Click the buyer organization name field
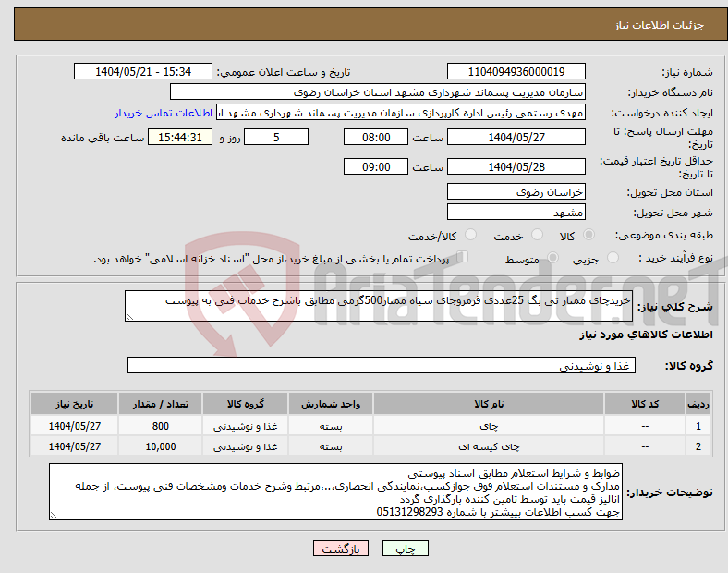This screenshot has height=573, width=728. click(378, 91)
